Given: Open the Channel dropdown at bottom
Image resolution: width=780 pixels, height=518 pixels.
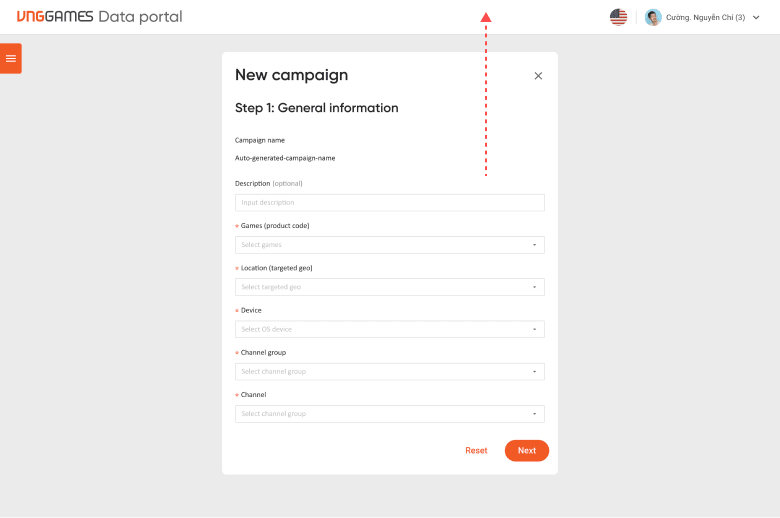Looking at the screenshot, I should [390, 414].
